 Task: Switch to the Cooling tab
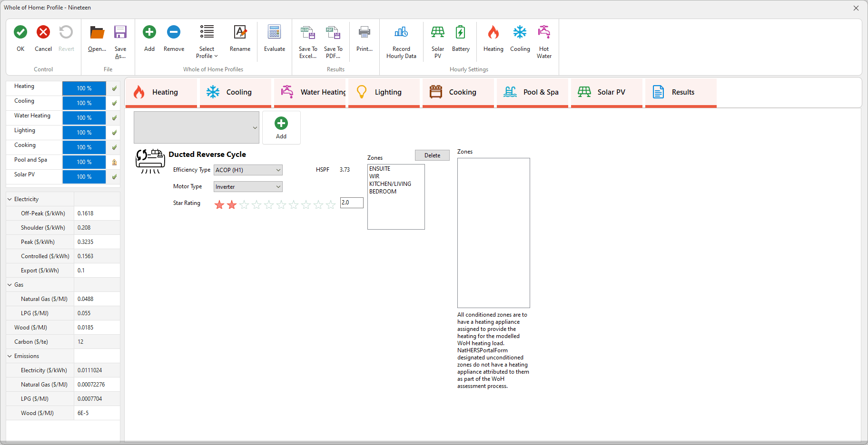[x=236, y=92]
